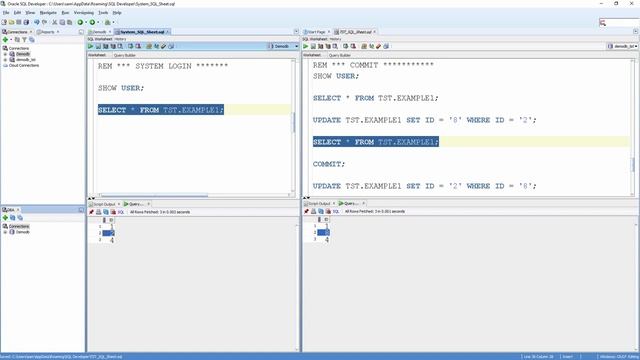640x360 pixels.
Task: Open tab list dropdown of left editor group
Action: point(296,31)
